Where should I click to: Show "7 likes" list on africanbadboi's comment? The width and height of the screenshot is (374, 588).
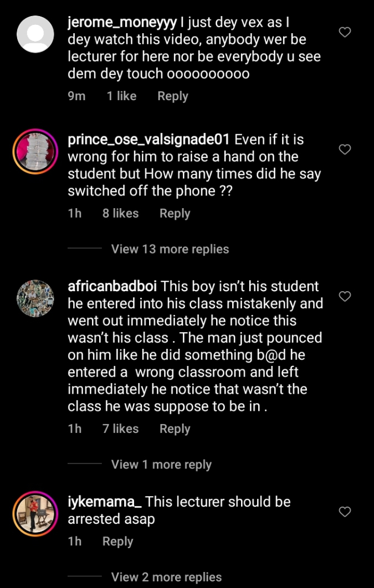click(120, 429)
